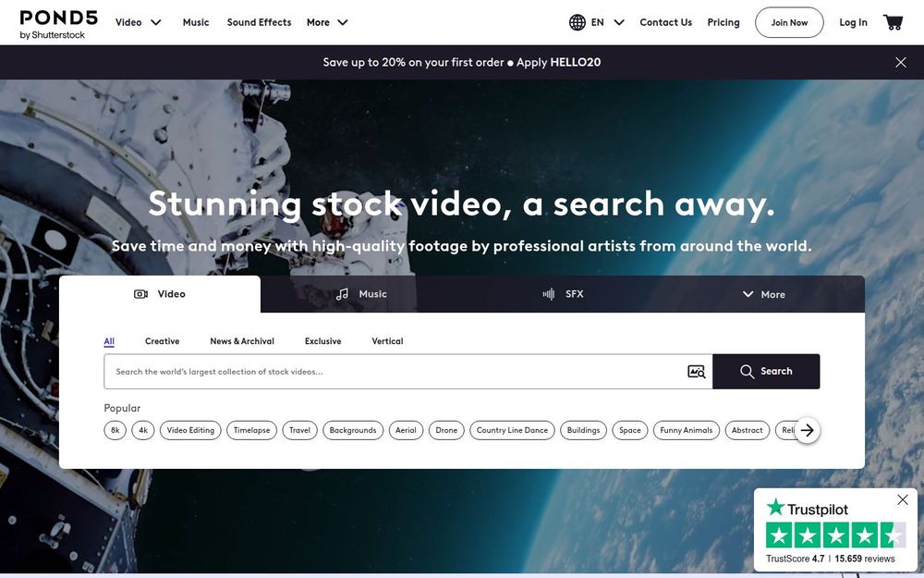The image size is (924, 578).
Task: Select the All video filter
Action: pyautogui.click(x=109, y=341)
